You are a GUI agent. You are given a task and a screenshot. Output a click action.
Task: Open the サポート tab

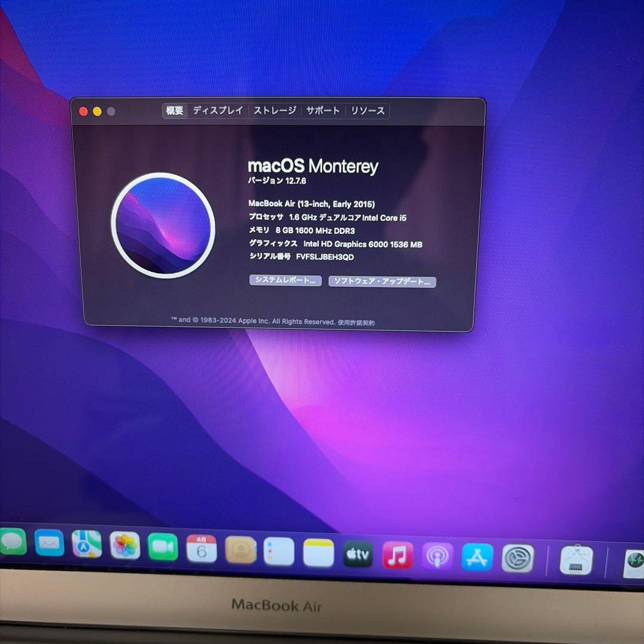click(323, 110)
